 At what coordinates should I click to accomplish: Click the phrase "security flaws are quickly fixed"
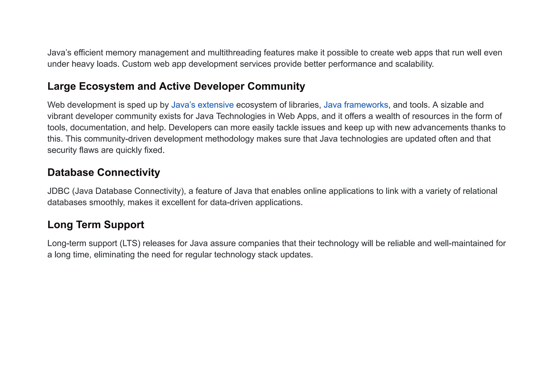tap(106, 150)
